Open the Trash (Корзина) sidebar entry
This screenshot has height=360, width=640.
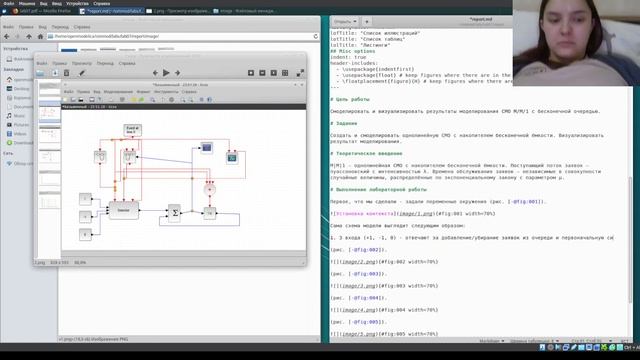coord(18,98)
